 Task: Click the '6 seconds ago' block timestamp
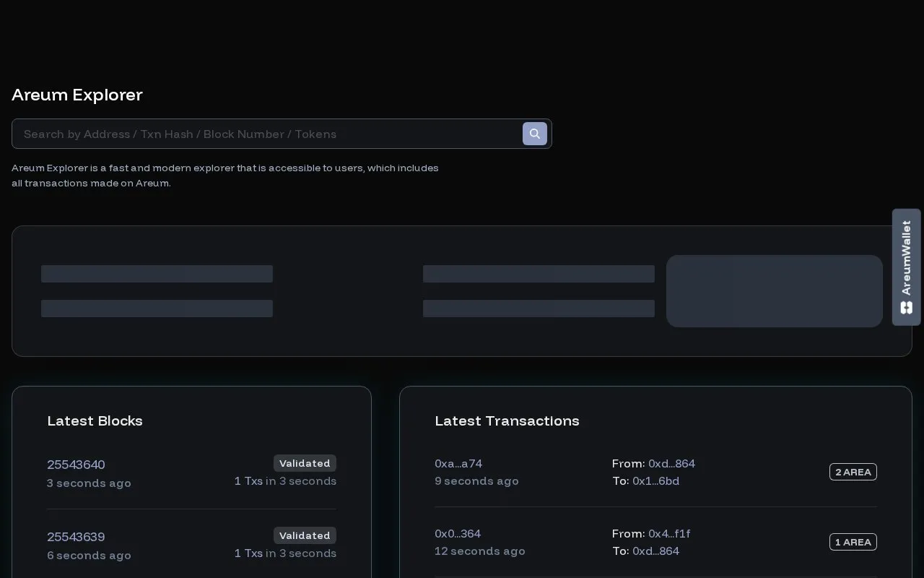89,556
